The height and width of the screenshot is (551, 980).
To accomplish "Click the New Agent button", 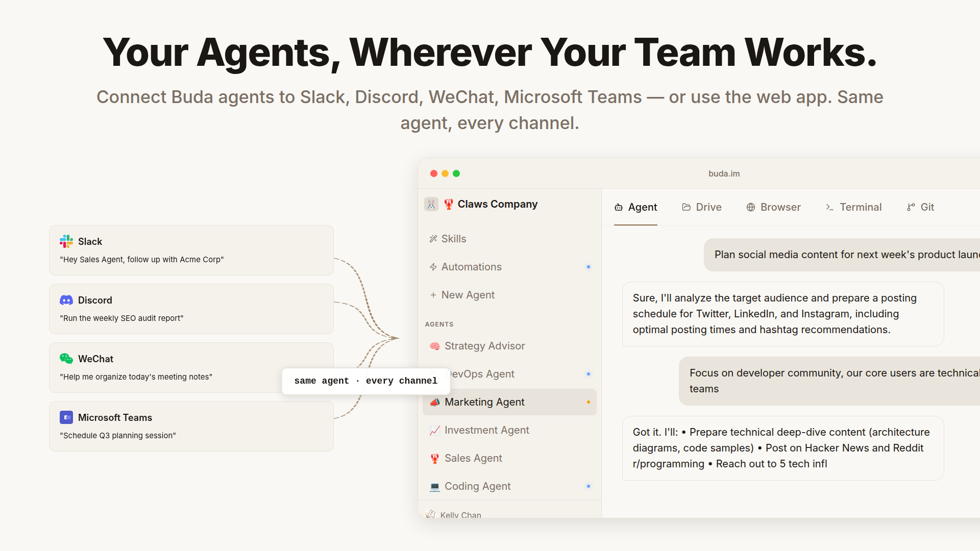I will tap(462, 294).
